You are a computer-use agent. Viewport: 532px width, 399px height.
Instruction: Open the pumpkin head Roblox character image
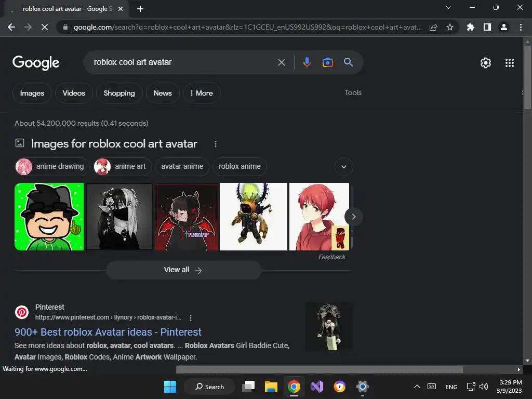click(254, 217)
